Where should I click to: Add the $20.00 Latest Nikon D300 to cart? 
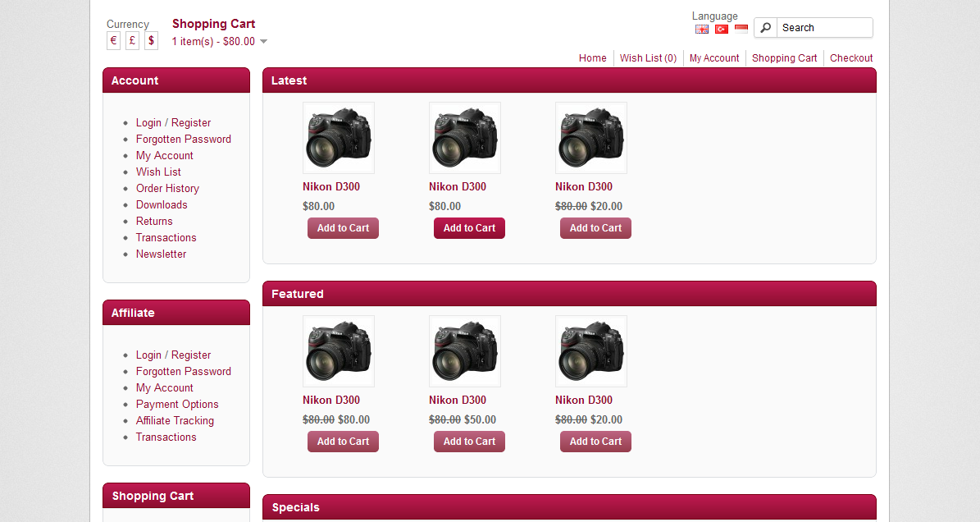595,228
